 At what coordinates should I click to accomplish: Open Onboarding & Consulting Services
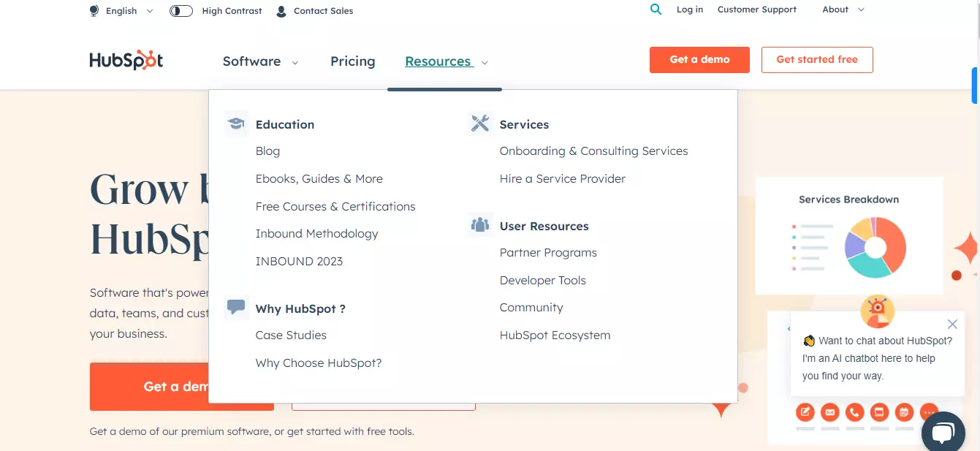(594, 151)
